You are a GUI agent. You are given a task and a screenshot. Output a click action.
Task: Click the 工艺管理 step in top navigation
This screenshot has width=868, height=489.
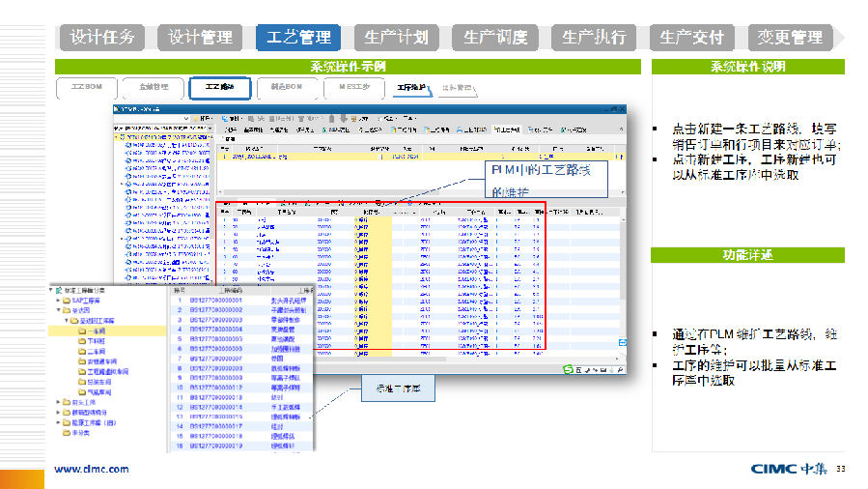click(297, 38)
